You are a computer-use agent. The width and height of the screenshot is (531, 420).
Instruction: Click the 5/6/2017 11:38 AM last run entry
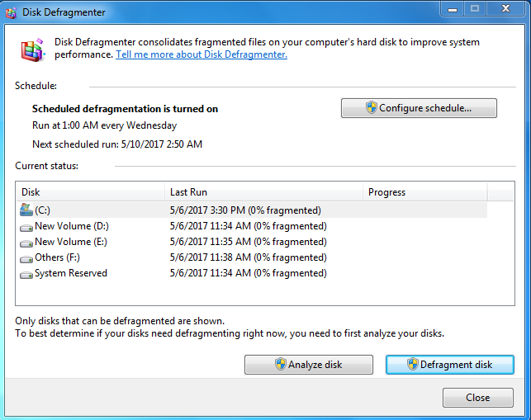(249, 257)
